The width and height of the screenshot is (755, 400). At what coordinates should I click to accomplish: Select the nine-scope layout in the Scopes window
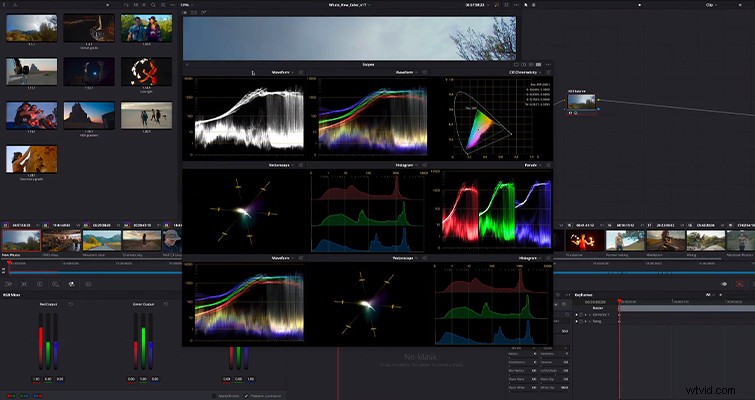[538, 65]
